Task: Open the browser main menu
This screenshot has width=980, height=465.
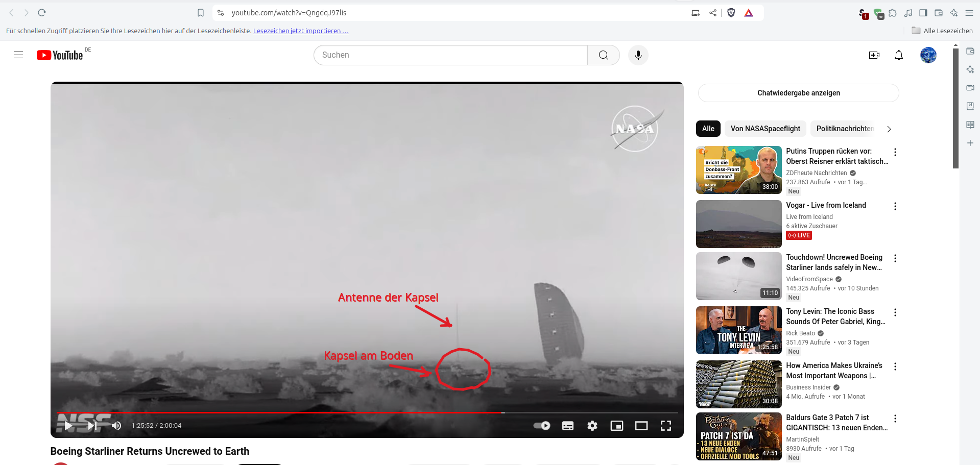Action: [969, 13]
